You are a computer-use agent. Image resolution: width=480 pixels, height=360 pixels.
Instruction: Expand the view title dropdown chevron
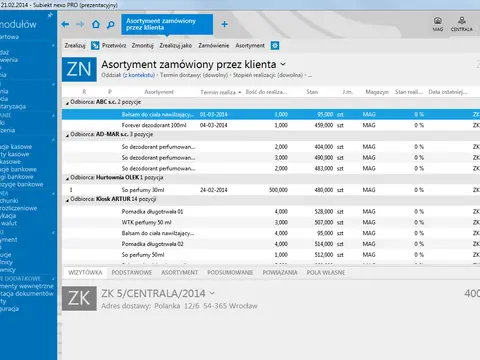pos(283,64)
